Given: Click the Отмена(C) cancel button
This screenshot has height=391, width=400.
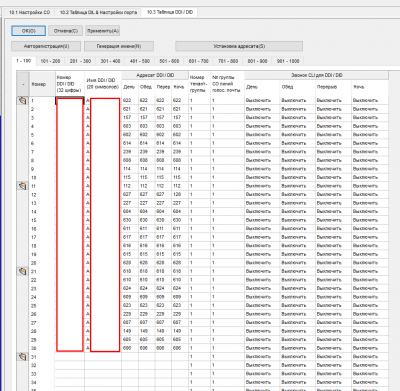Looking at the screenshot, I should (x=66, y=31).
